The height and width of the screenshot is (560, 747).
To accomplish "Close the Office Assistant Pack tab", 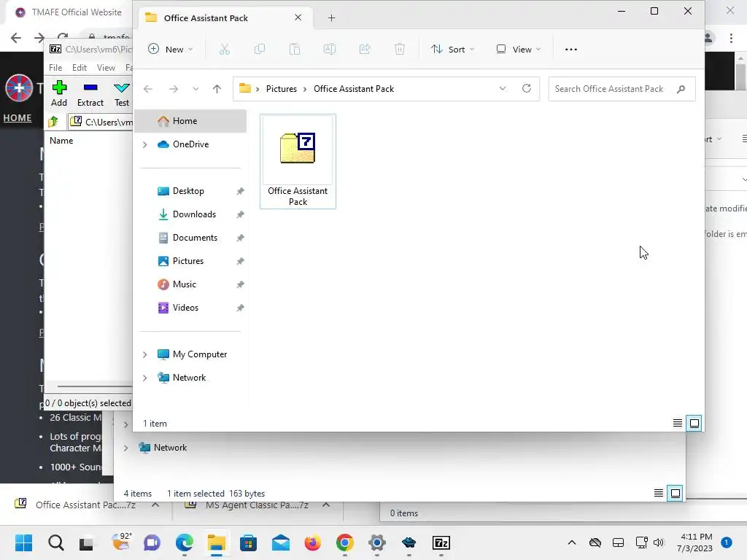I will [298, 17].
